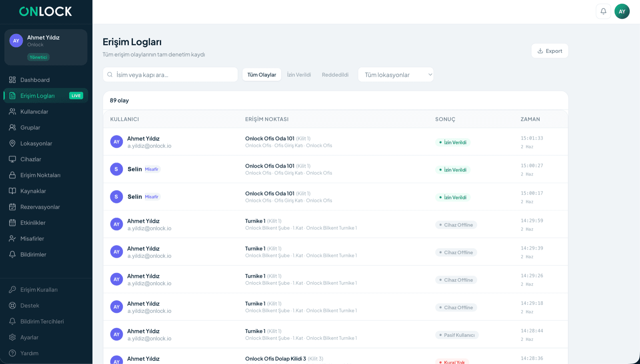Screen dimensions: 640x364
Task: Click the LIVE badge in sidebar
Action: [x=76, y=96]
